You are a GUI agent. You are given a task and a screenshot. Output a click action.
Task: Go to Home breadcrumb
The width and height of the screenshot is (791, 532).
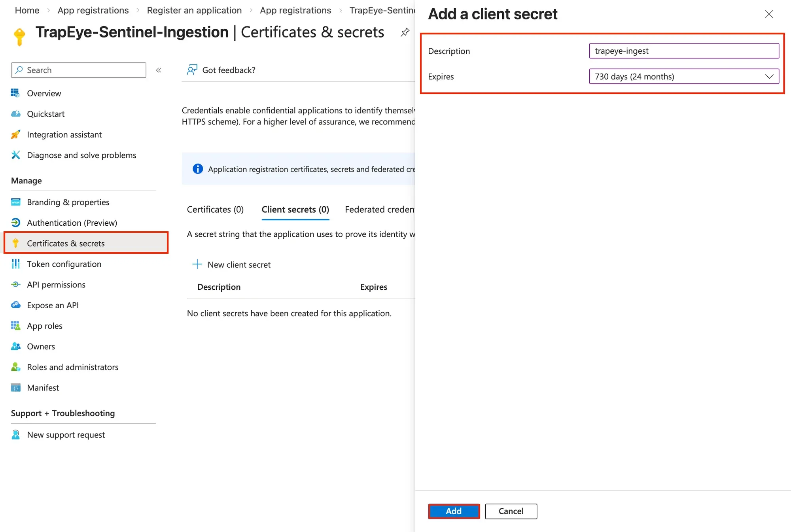click(27, 10)
